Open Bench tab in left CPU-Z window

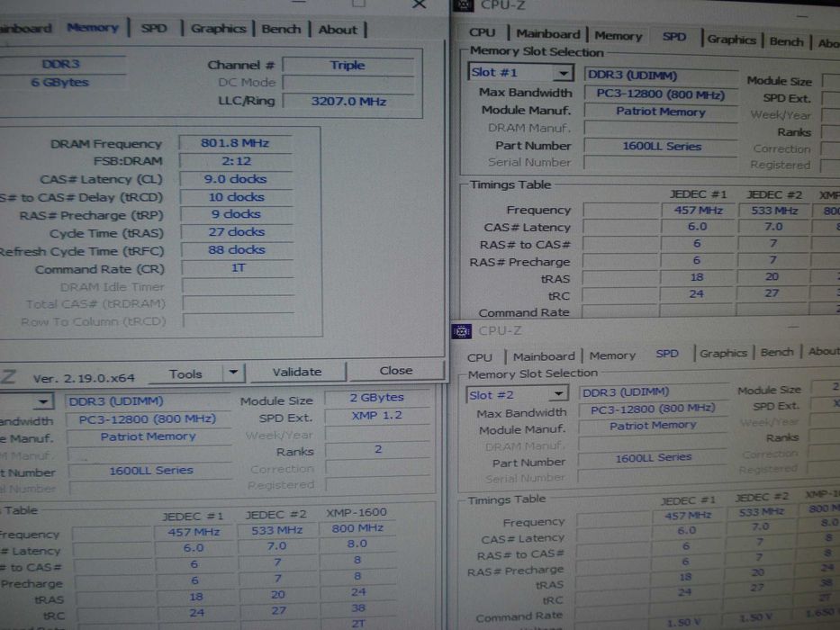click(281, 29)
